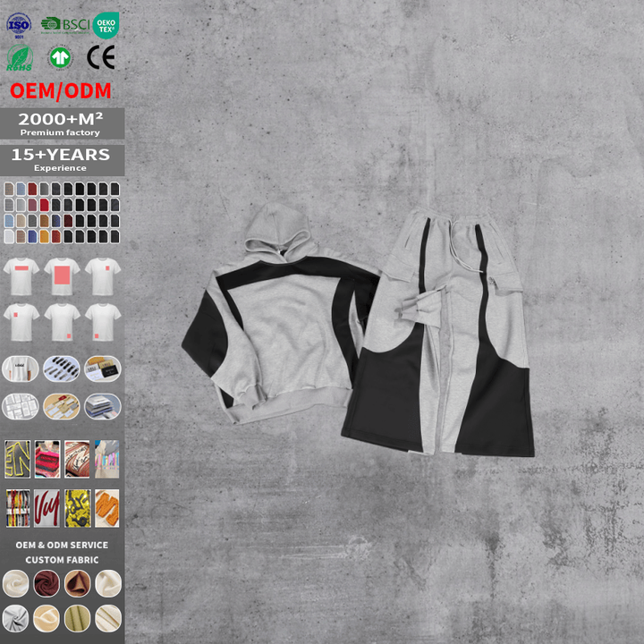Screen dimensions: 644x644
Task: Open the colorful hanging cords sample
Action: (18, 508)
